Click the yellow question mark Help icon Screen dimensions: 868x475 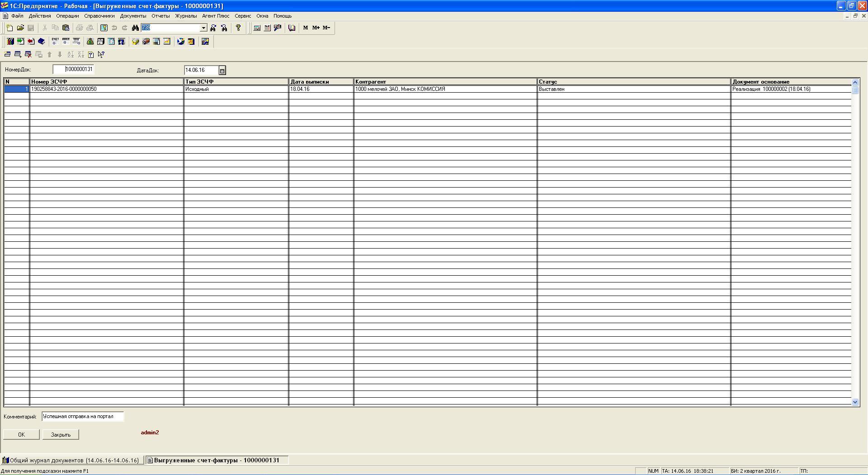point(238,28)
